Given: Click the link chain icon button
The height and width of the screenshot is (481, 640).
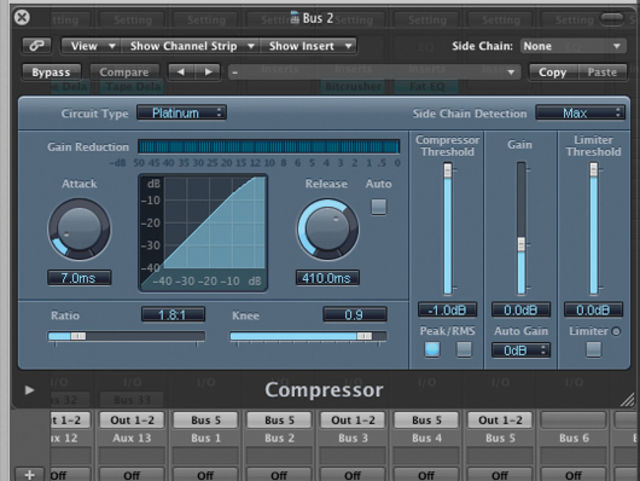Looking at the screenshot, I should click(37, 46).
